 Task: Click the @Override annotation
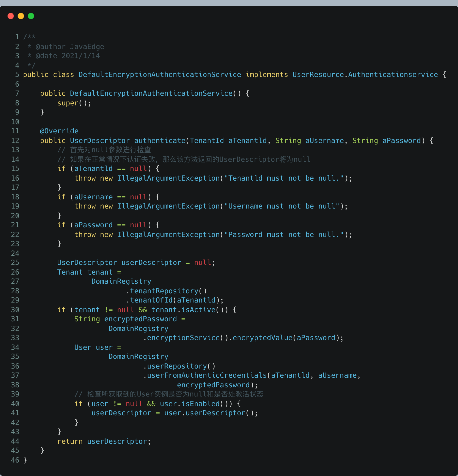59,131
